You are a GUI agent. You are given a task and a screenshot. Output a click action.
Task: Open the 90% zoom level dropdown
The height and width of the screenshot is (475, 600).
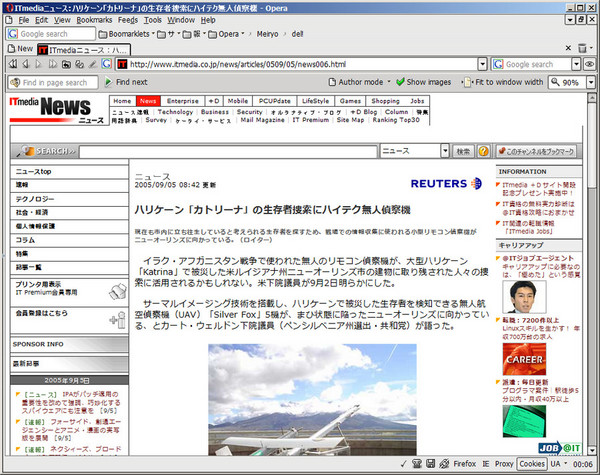point(591,82)
